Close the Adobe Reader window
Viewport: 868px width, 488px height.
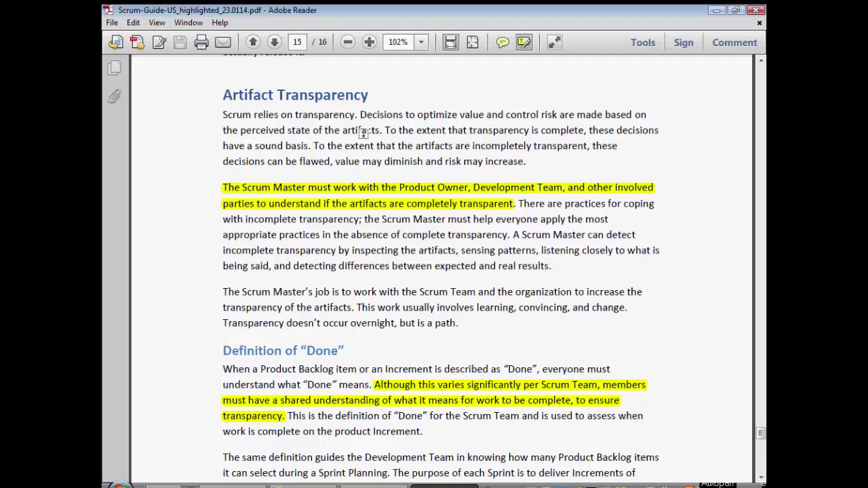(x=755, y=10)
